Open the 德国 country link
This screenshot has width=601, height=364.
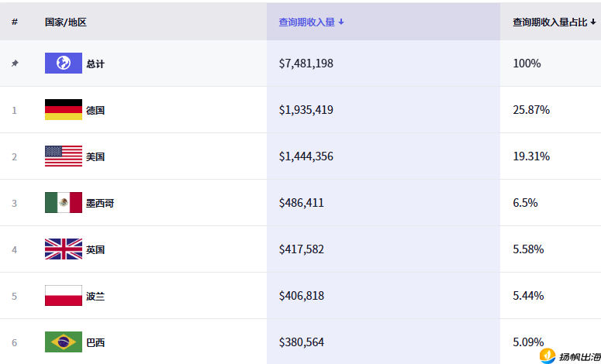coord(95,110)
